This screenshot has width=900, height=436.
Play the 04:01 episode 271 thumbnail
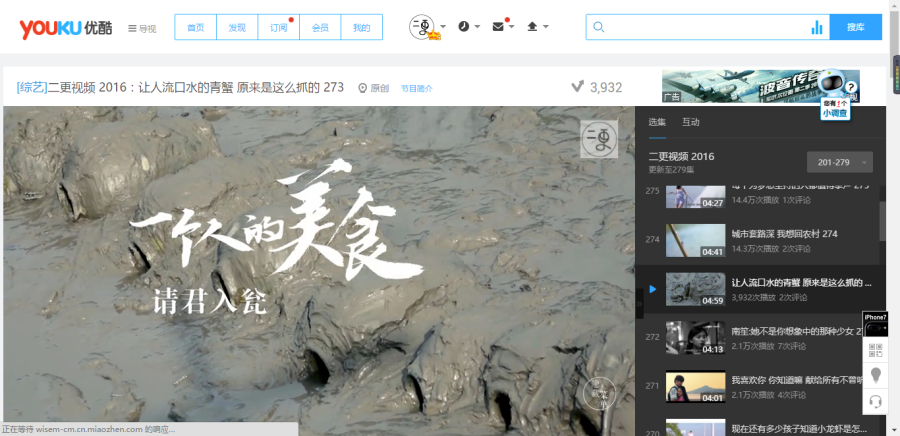point(695,387)
